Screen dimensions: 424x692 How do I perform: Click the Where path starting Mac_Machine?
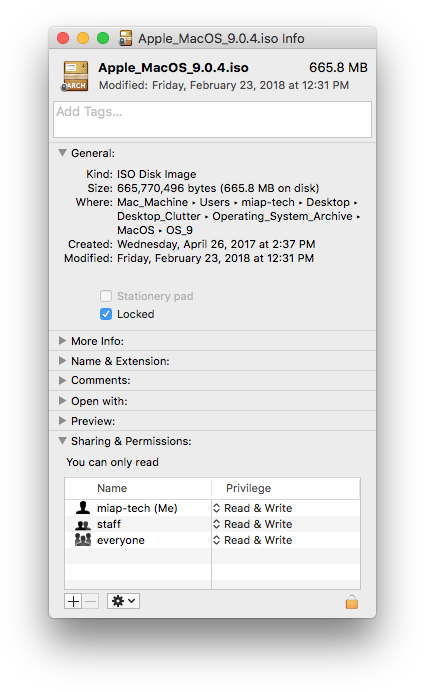(x=238, y=216)
